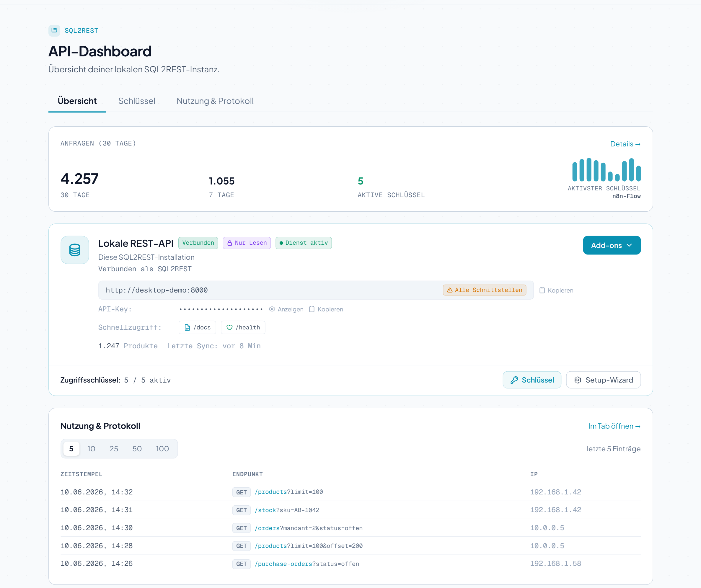Click the gear icon on Setup-Wizard button

578,380
